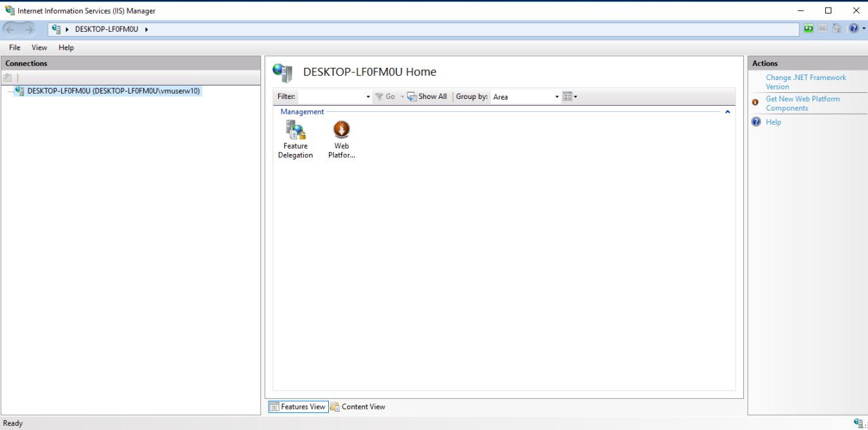Click inside the Filter text field
This screenshot has width=868, height=430.
coord(331,96)
